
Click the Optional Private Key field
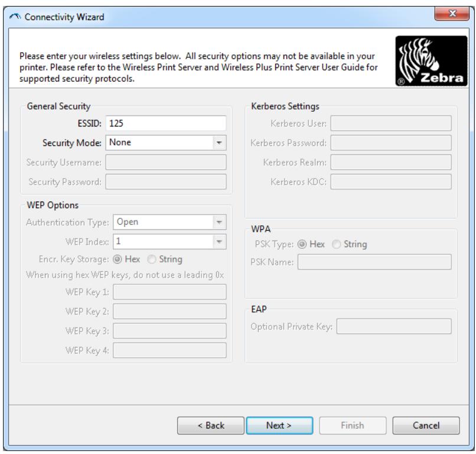point(394,326)
